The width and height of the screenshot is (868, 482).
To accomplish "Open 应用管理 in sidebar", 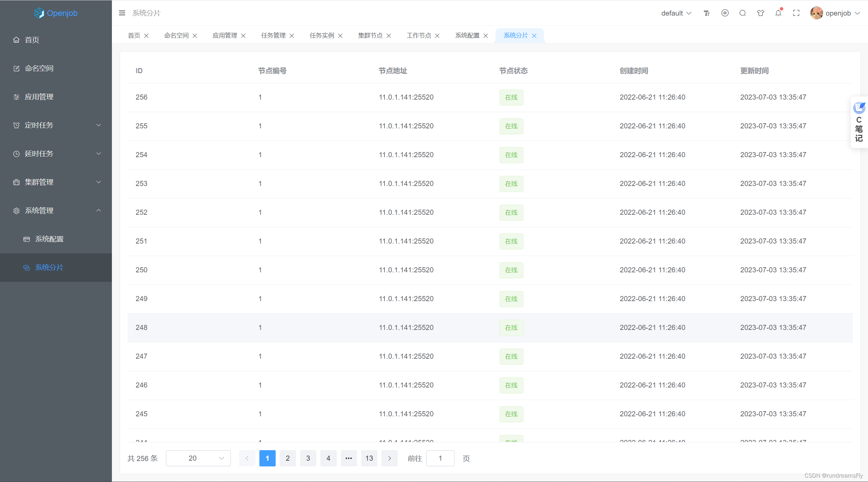I will click(x=56, y=97).
